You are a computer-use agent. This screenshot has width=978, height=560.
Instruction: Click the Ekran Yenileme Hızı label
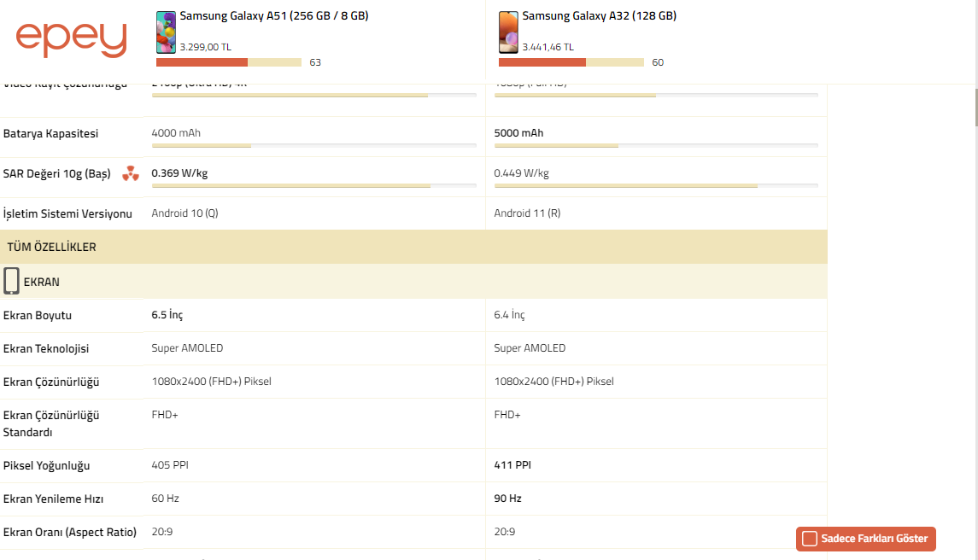pos(53,499)
